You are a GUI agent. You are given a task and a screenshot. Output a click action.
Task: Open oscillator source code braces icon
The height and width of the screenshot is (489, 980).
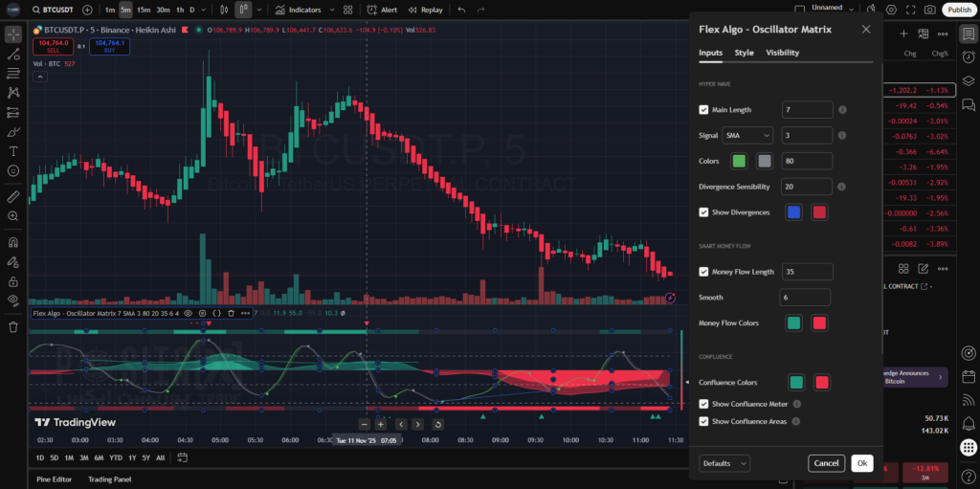[x=217, y=313]
